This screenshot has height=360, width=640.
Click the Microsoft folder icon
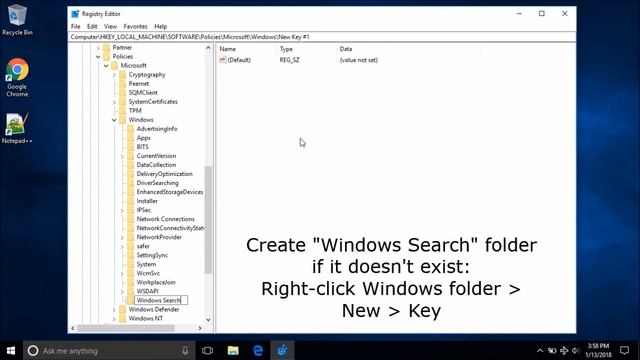click(x=115, y=66)
